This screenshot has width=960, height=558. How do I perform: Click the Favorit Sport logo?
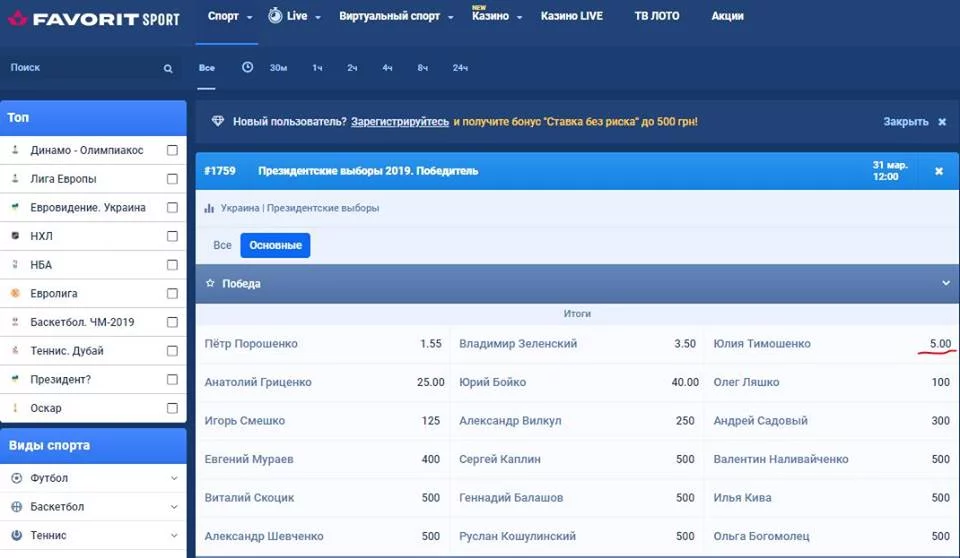pos(93,18)
